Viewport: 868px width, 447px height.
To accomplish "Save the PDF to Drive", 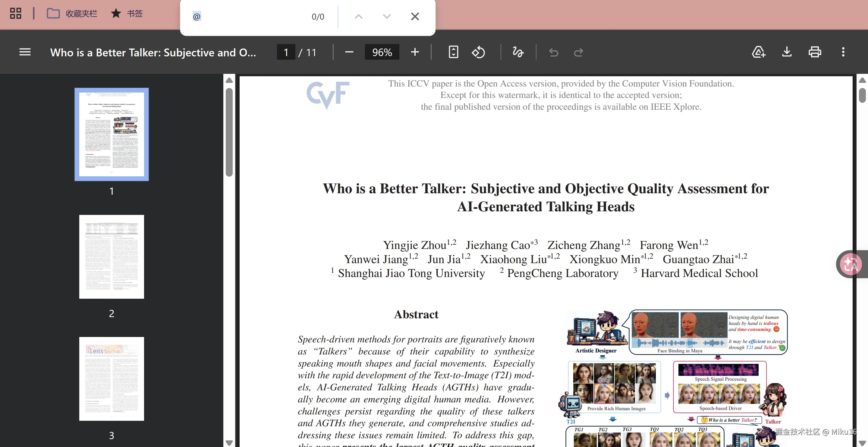I will pos(759,52).
